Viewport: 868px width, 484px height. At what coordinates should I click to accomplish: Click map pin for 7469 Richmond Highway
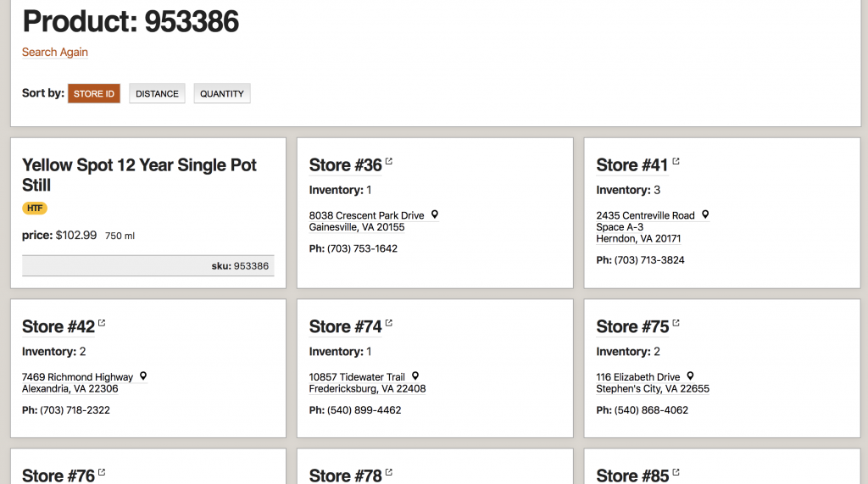[143, 376]
